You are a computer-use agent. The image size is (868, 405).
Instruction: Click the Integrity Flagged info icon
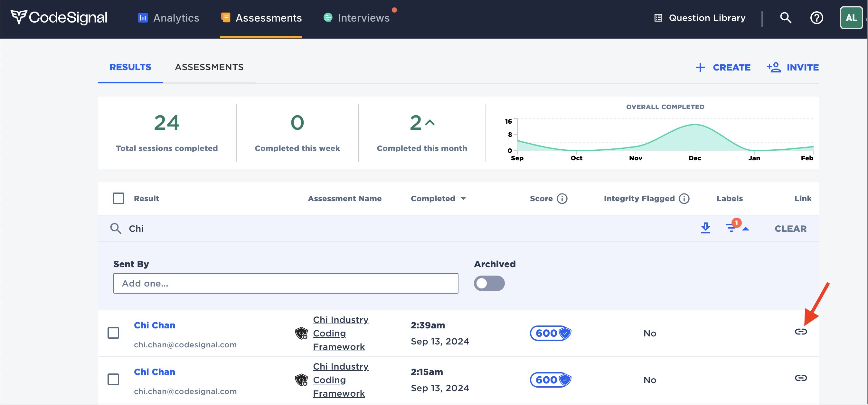[684, 198]
